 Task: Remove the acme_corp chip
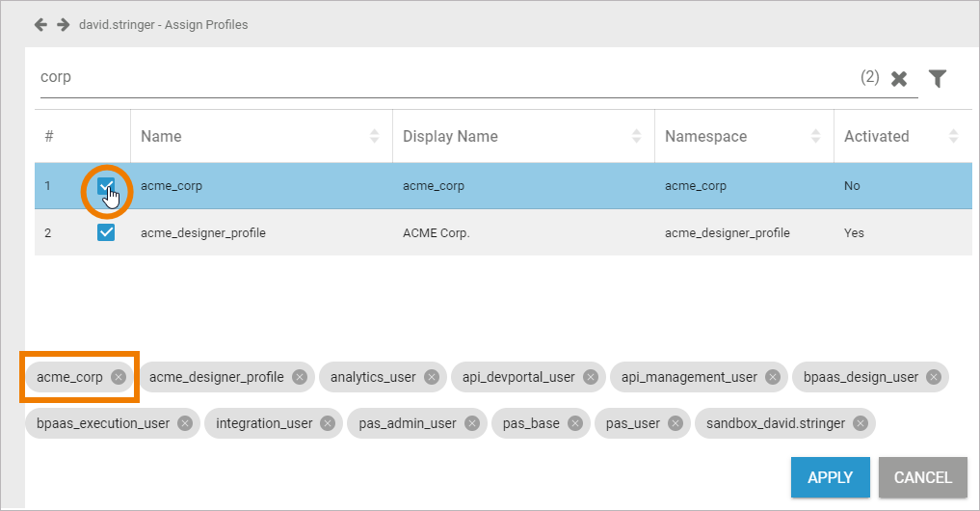[119, 377]
